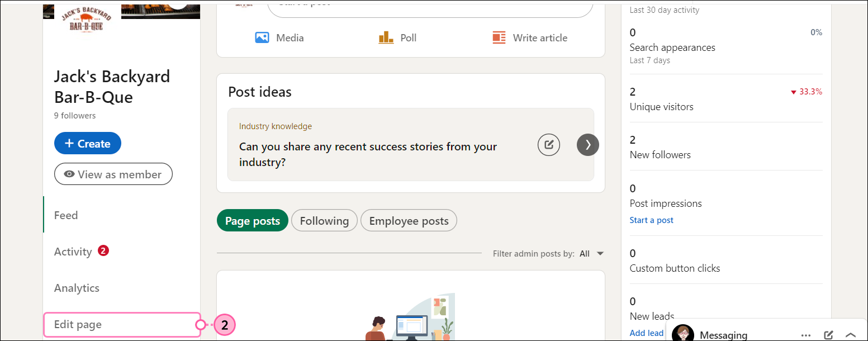Screen dimensions: 868x341
Task: Select the Employee posts tab
Action: click(409, 220)
